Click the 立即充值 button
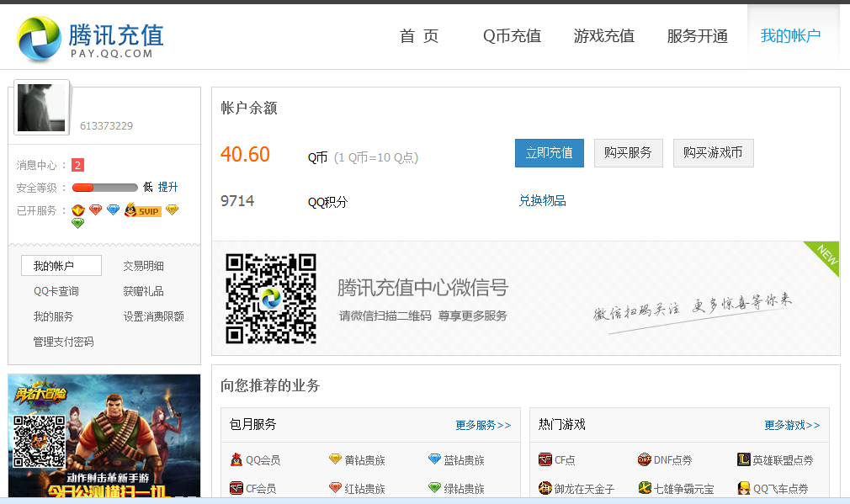 tap(550, 153)
